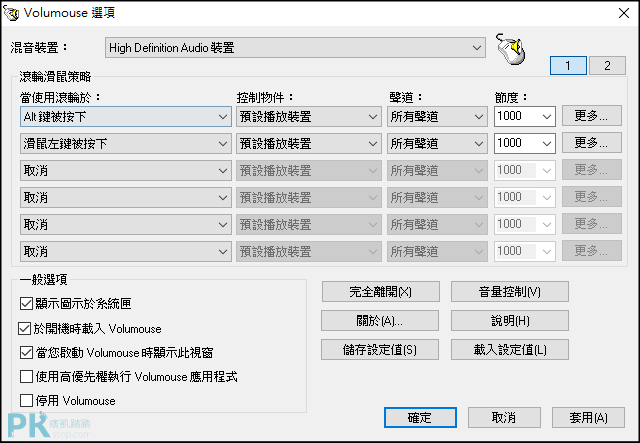Open the Alt 鍵被按下 rule dropdown
The width and height of the screenshot is (640, 443).
126,117
